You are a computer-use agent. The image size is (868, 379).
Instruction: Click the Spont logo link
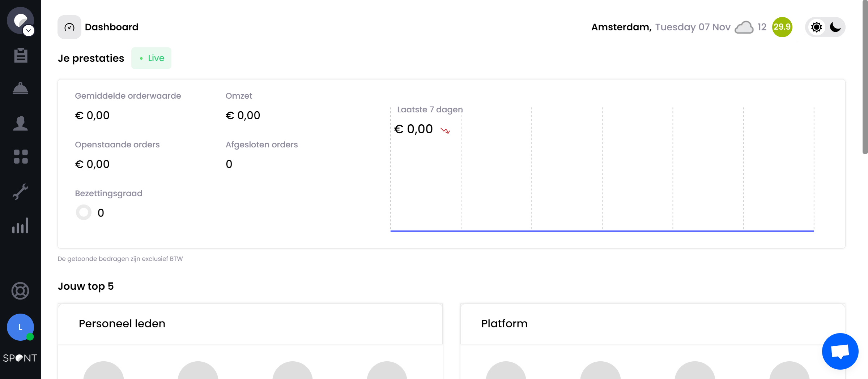pyautogui.click(x=20, y=358)
